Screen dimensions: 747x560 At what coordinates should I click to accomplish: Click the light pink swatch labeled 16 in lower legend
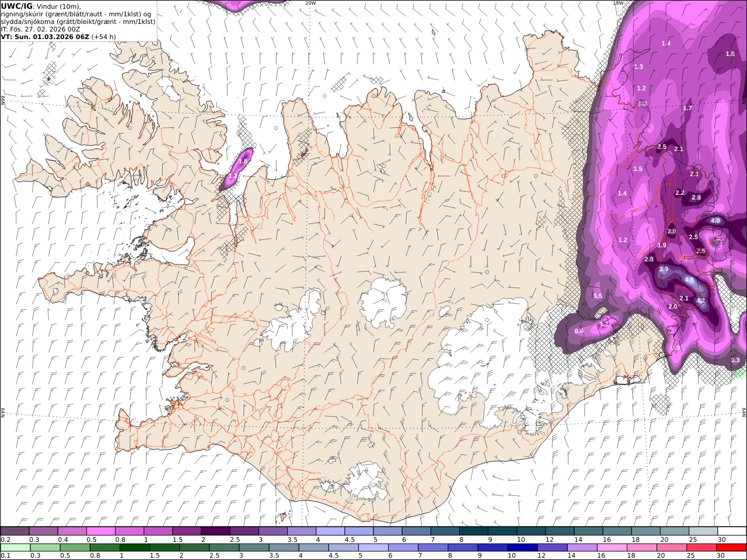pos(612,548)
